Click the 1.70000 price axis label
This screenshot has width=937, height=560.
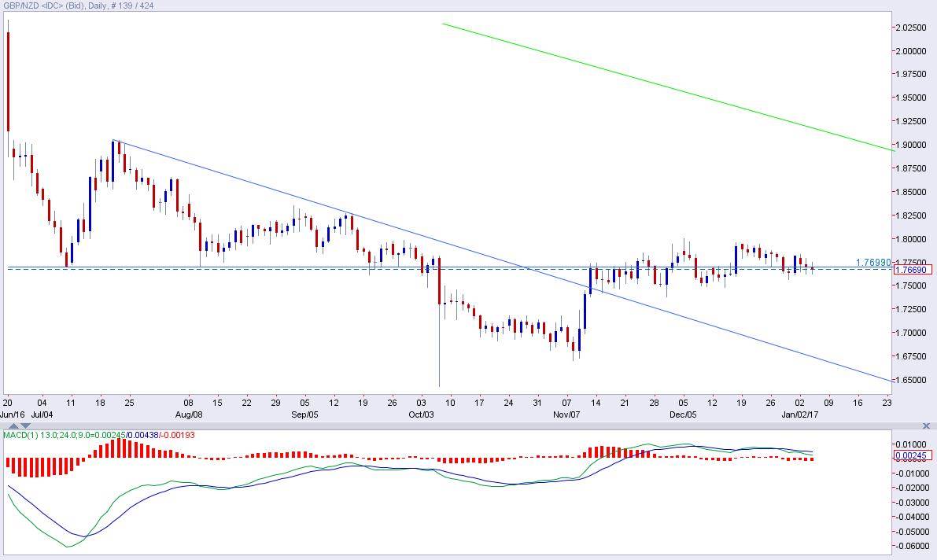(x=911, y=332)
